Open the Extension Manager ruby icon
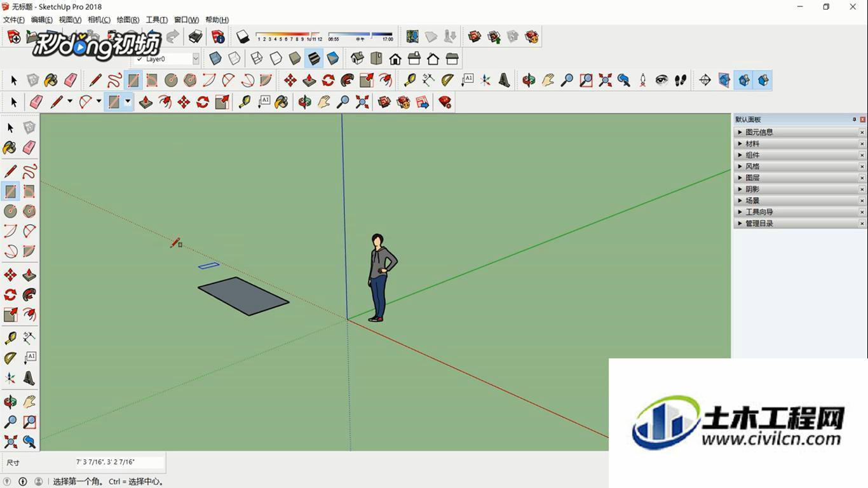 pos(445,102)
